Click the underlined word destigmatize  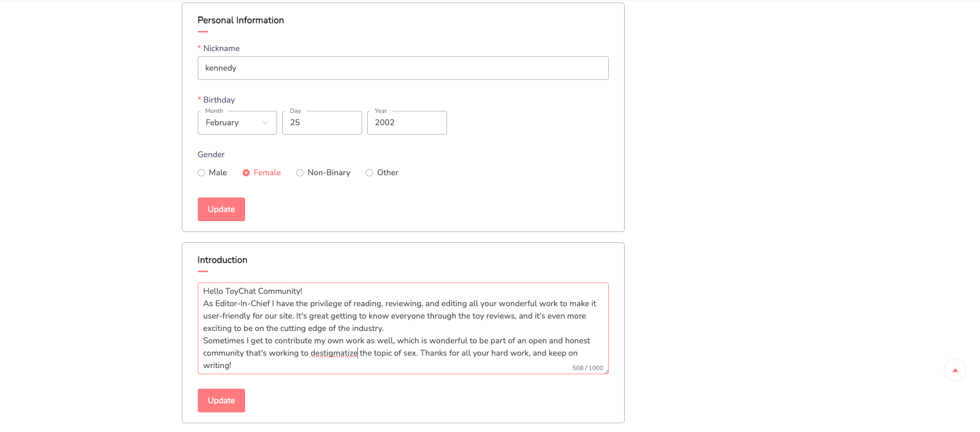point(334,353)
